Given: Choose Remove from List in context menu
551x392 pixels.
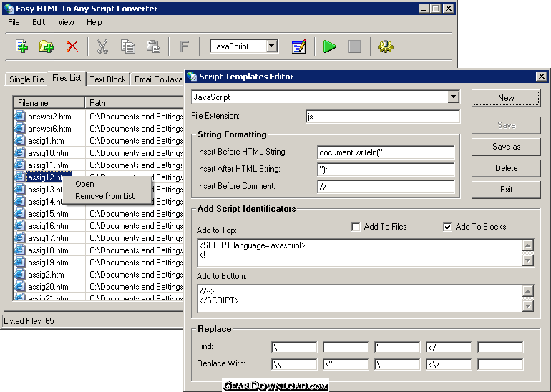Looking at the screenshot, I should pos(104,196).
